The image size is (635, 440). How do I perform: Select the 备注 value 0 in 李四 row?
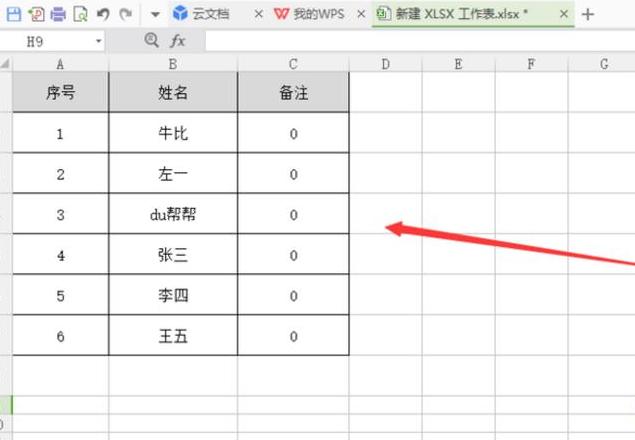click(293, 295)
